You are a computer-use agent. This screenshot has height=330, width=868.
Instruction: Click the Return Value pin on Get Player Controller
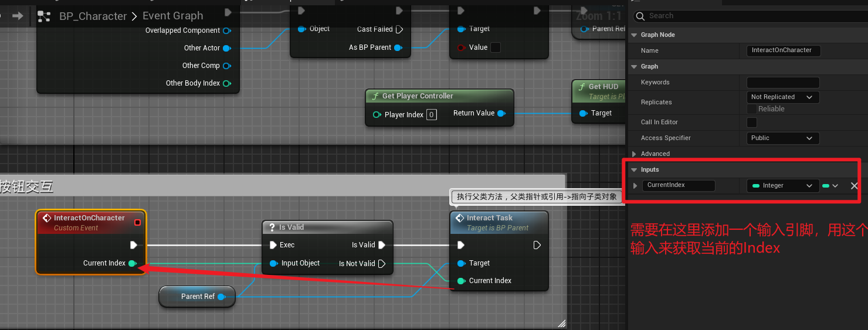click(x=501, y=113)
